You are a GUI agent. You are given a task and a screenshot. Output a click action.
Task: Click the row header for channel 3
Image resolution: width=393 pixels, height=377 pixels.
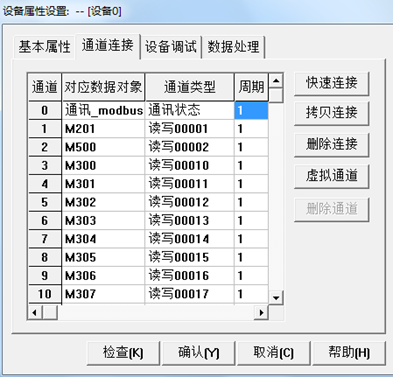[45, 165]
